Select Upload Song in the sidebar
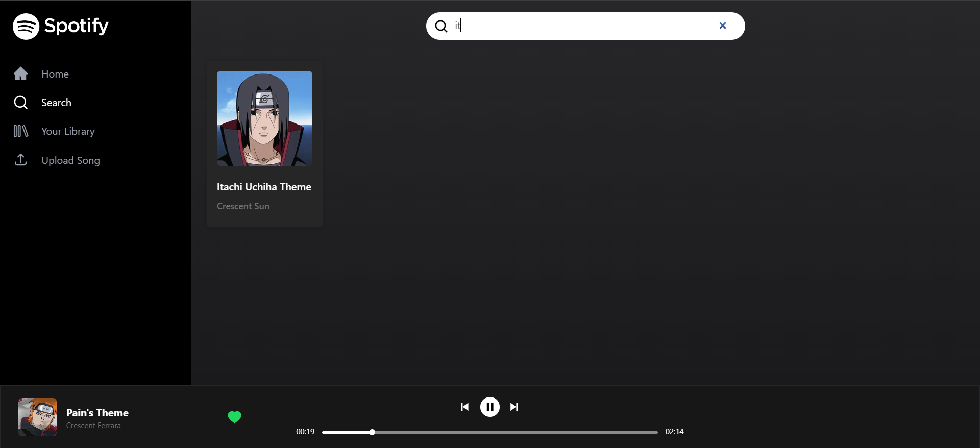The image size is (980, 448). (x=70, y=160)
